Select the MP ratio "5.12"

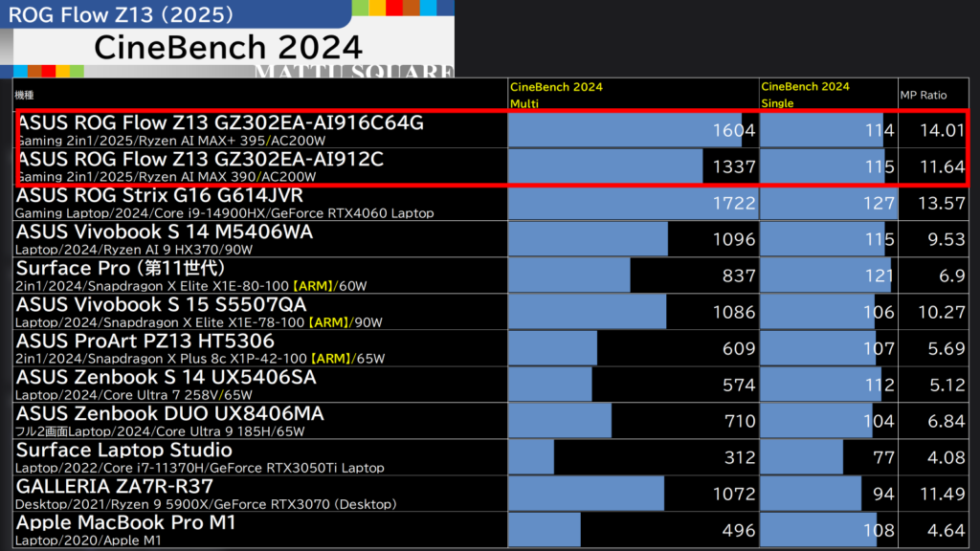tap(947, 385)
